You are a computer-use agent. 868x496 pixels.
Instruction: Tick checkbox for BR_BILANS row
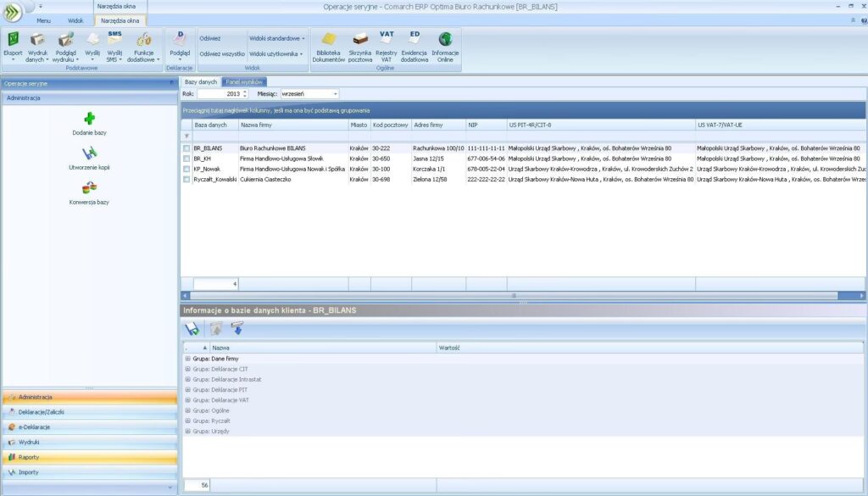(186, 148)
